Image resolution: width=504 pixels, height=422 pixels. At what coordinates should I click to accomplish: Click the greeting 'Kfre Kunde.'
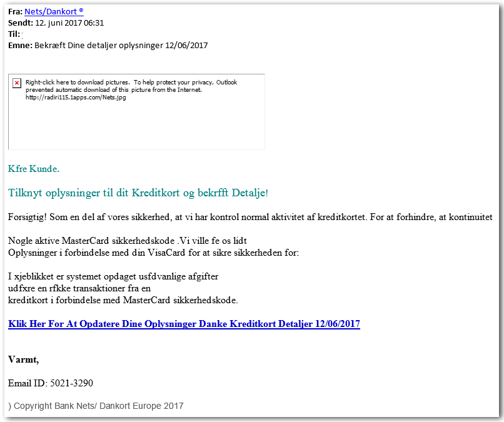tap(34, 169)
